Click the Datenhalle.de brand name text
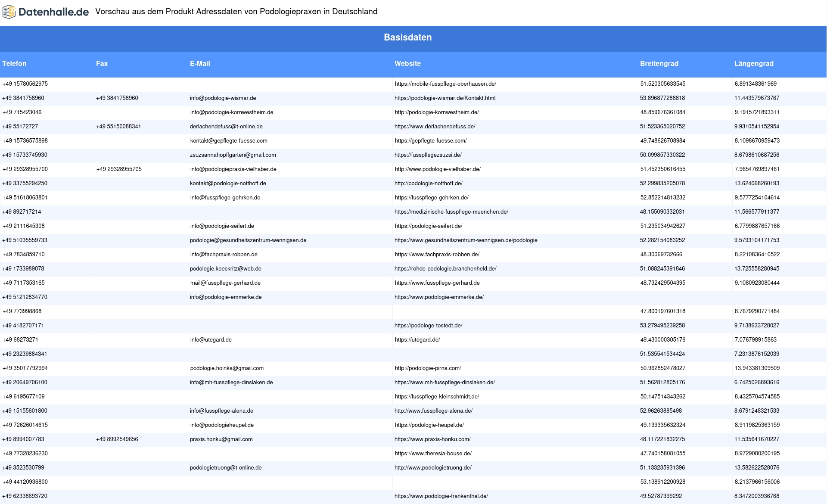This screenshot has width=827, height=504. click(53, 12)
